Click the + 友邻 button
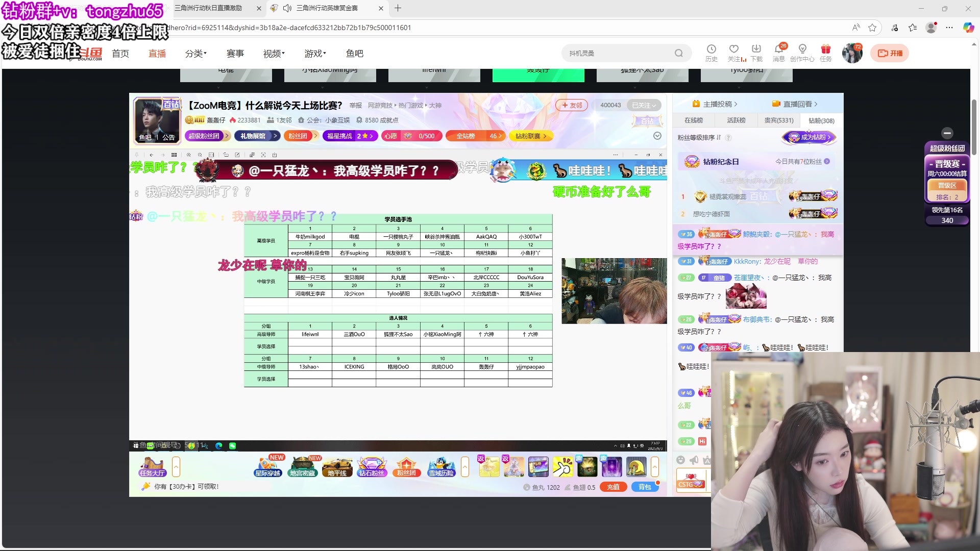Image resolution: width=980 pixels, height=551 pixels. (572, 105)
